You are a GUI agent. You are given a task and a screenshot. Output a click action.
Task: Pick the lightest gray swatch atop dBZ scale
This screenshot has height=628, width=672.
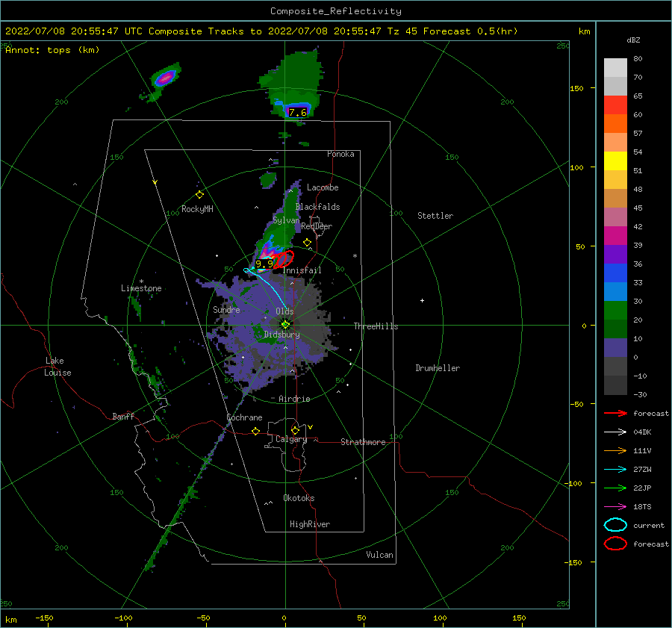(x=615, y=68)
